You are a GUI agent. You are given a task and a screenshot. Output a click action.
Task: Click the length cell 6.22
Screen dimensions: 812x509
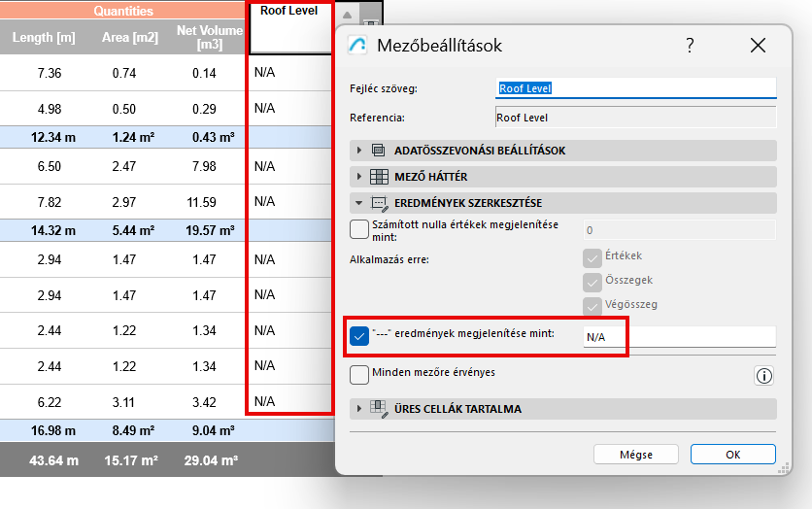pos(50,402)
